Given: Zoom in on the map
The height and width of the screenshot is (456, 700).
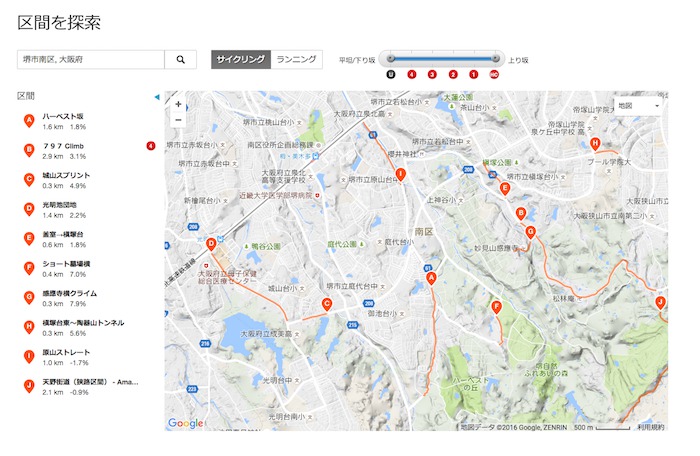Looking at the screenshot, I should pos(178,105).
